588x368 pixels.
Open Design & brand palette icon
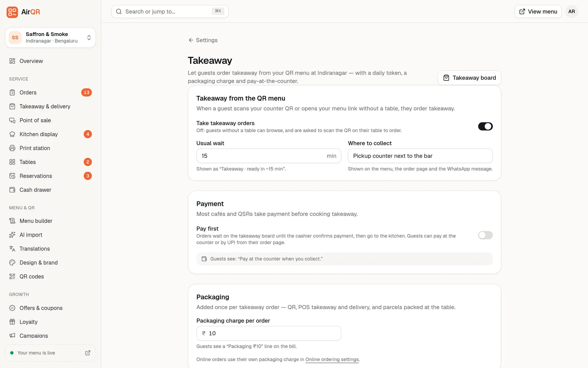coord(12,263)
